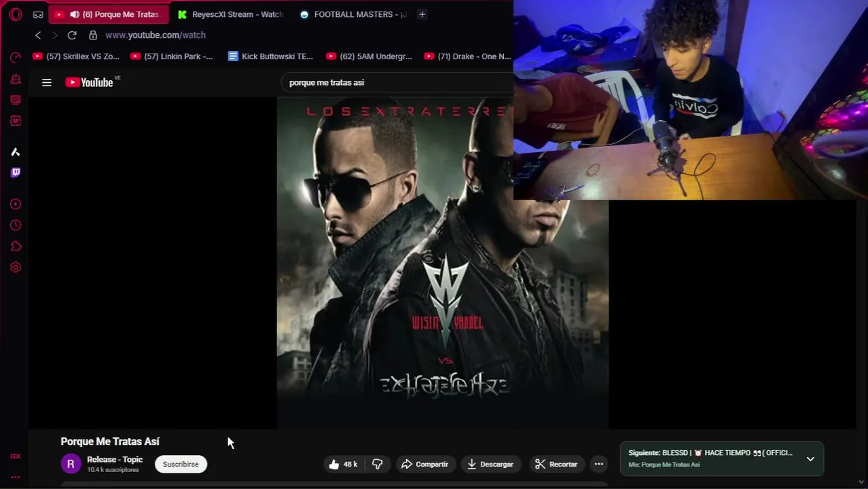This screenshot has width=868, height=489.
Task: Open the M box icon in sidebar
Action: pyautogui.click(x=16, y=121)
